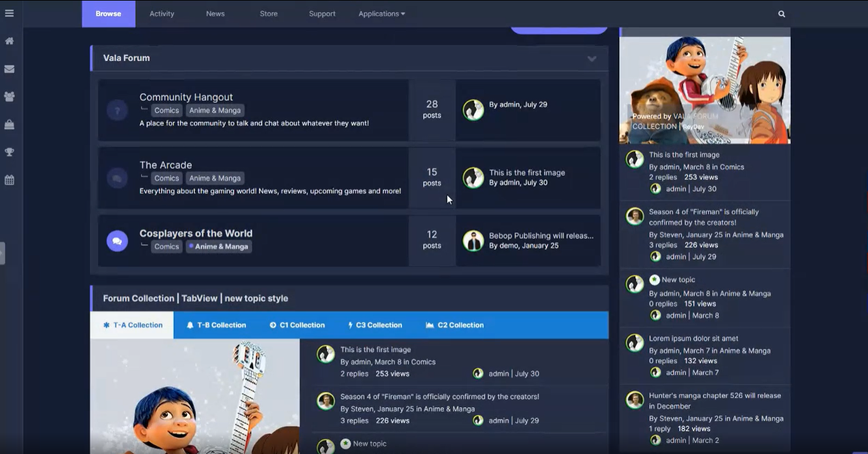Open the News nav item
Screen dimensions: 868x454
point(215,14)
